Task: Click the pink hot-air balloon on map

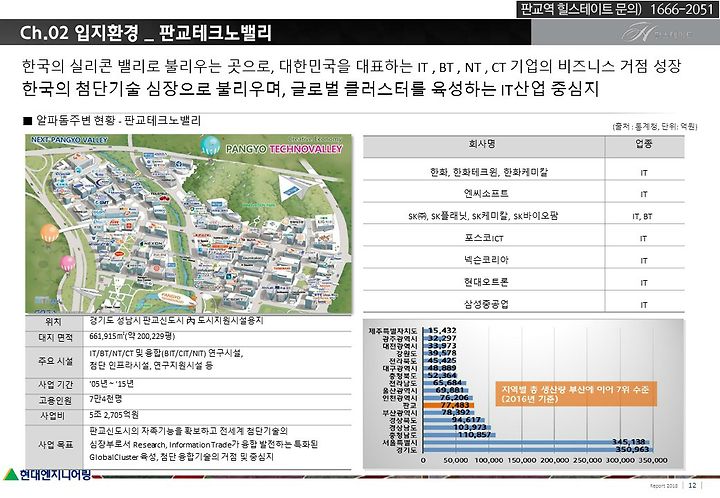Action: [x=68, y=264]
